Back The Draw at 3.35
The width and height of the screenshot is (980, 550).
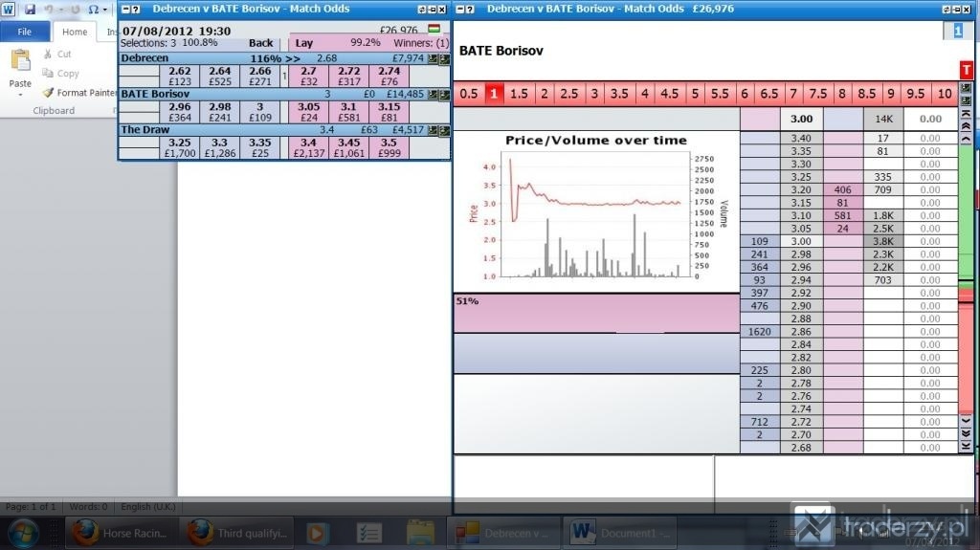260,147
